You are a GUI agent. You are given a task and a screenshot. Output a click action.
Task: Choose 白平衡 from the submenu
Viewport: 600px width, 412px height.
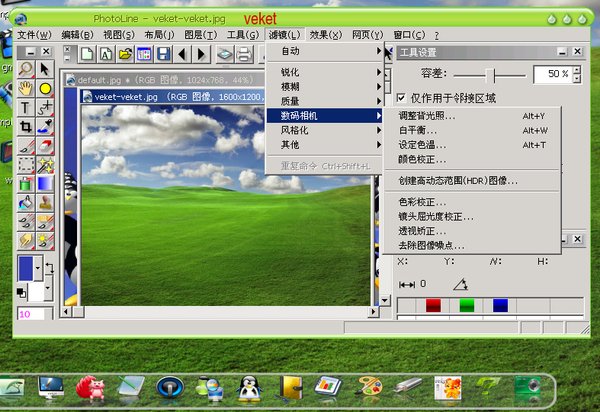tap(418, 130)
